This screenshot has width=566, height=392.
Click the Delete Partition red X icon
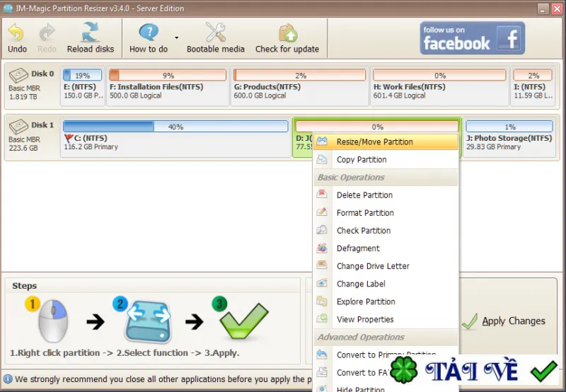(x=322, y=194)
